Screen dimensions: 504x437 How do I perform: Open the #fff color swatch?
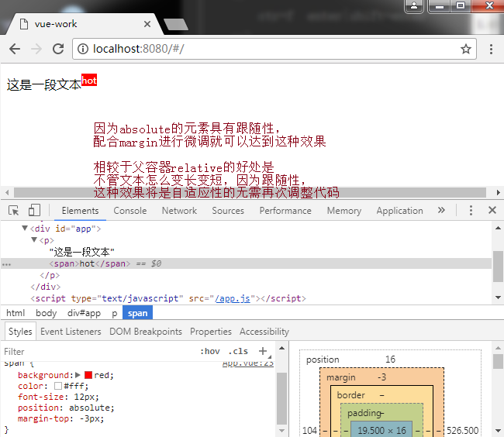point(58,386)
